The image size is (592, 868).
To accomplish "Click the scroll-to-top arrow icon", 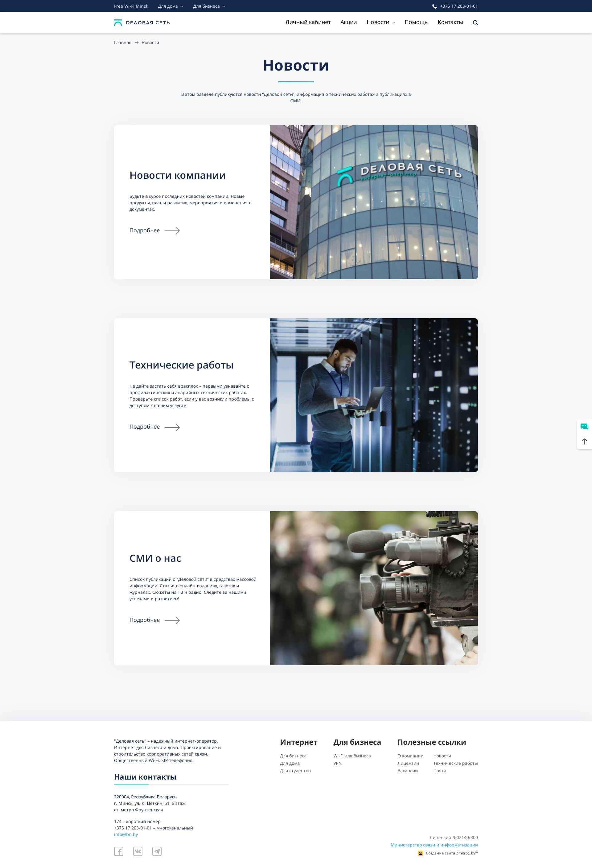I will point(584,442).
